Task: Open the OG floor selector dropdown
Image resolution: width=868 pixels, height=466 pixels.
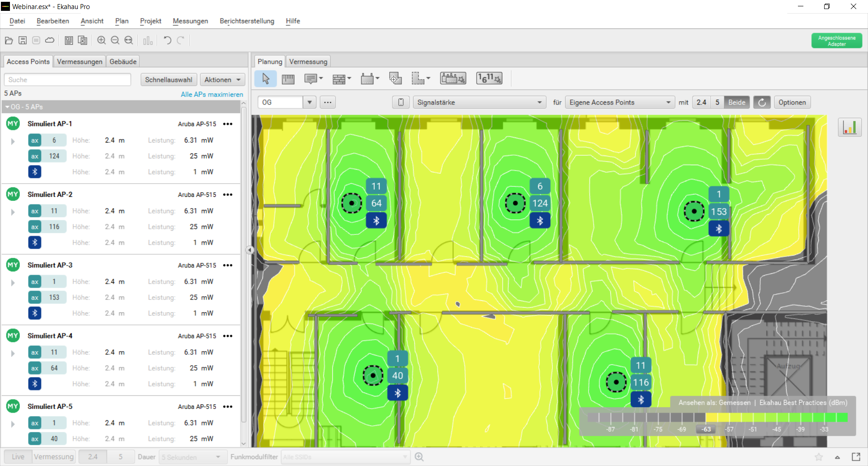Action: [x=310, y=102]
